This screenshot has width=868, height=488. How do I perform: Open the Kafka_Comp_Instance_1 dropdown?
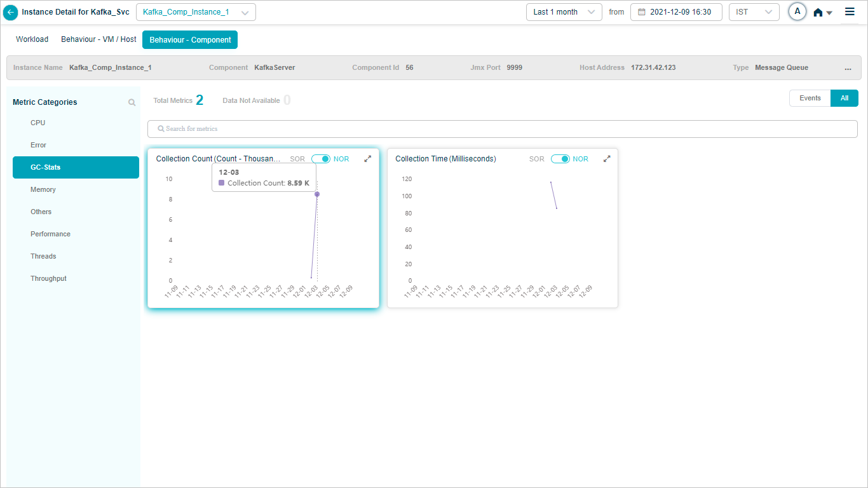pos(196,12)
